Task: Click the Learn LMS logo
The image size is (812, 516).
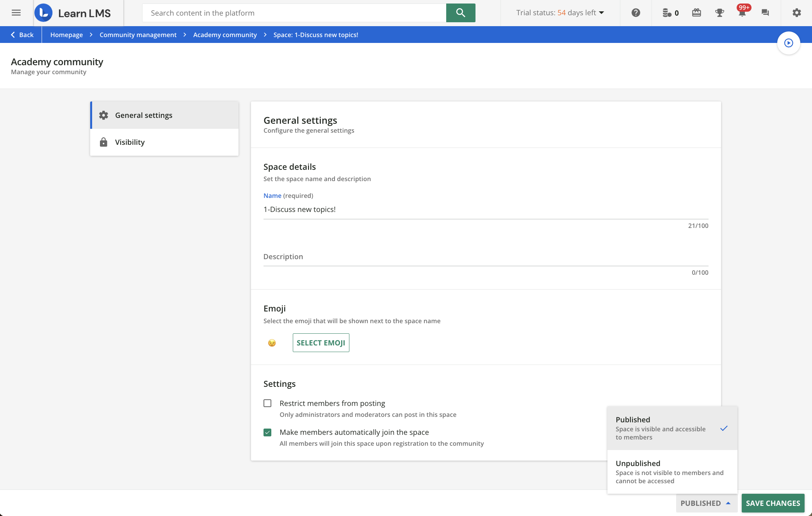Action: click(x=73, y=13)
